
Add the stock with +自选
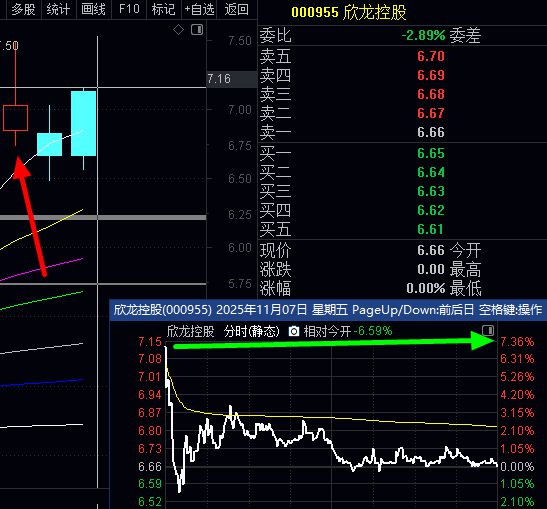tap(199, 9)
